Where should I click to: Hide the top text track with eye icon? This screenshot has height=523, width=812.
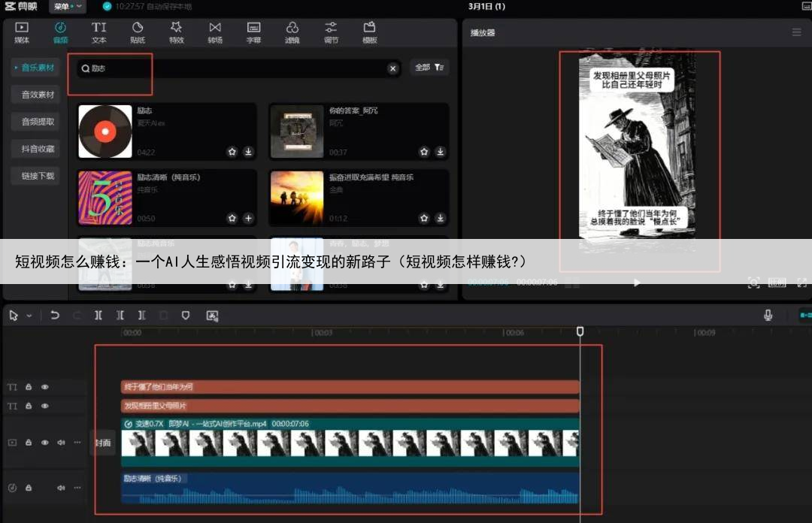click(x=45, y=387)
